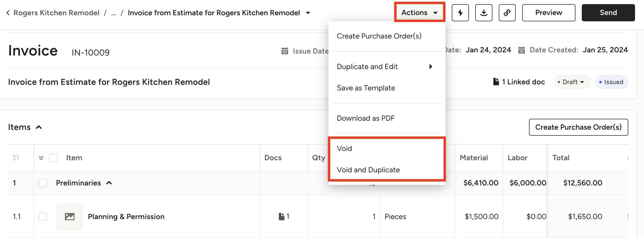Viewport: 644px width, 238px height.
Task: Click the download icon button
Action: (x=483, y=13)
